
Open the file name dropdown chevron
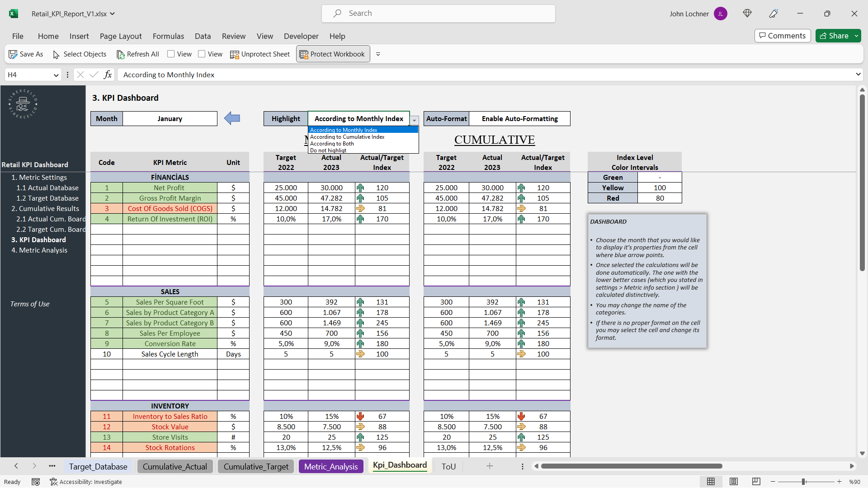(112, 14)
